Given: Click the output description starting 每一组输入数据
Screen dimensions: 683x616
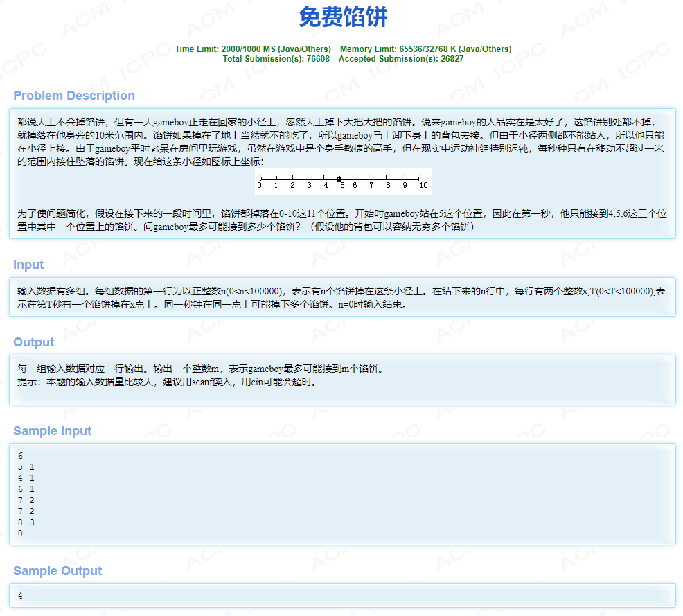Looking at the screenshot, I should pyautogui.click(x=201, y=369).
